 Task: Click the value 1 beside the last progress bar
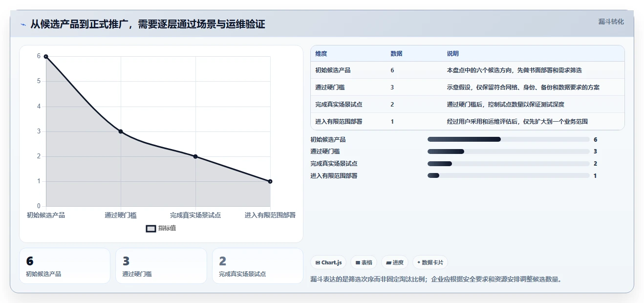[x=595, y=176]
